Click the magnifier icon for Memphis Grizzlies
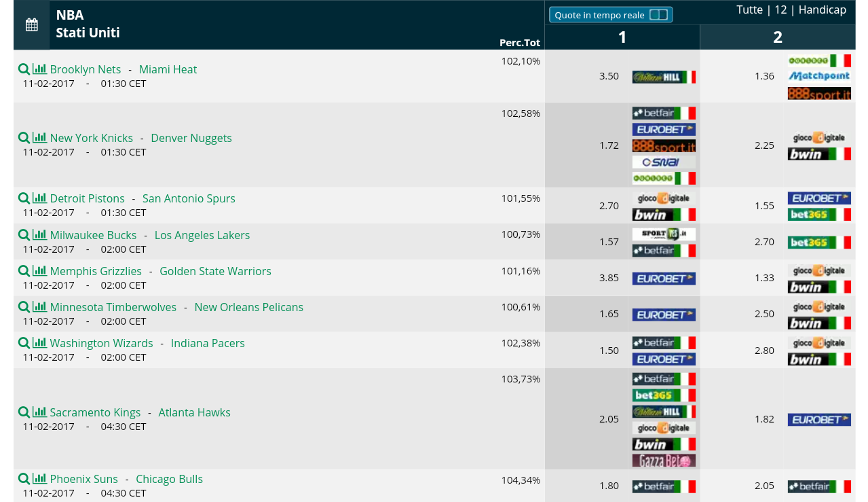The image size is (868, 502). click(x=24, y=271)
